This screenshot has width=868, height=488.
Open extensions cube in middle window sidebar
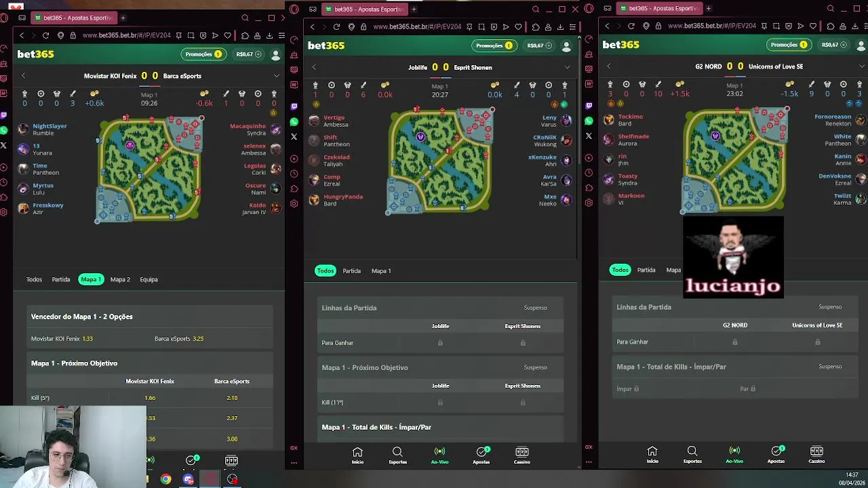[294, 188]
